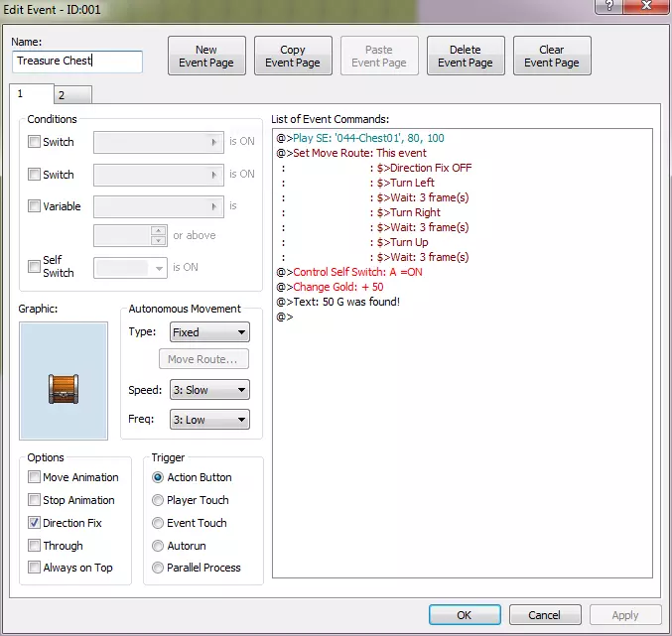Select the Event Touch trigger
The image size is (672, 636).
[158, 523]
